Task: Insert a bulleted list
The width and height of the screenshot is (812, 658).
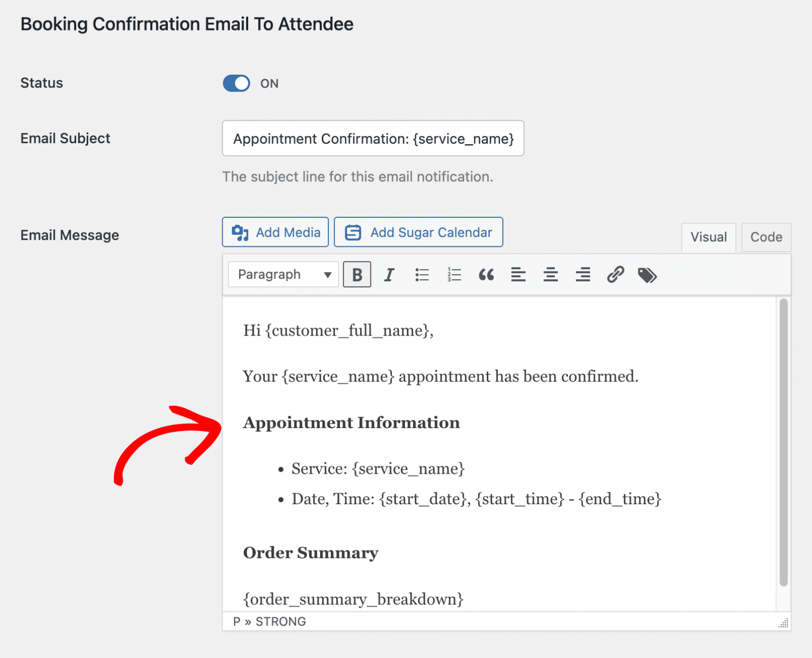Action: pyautogui.click(x=422, y=275)
